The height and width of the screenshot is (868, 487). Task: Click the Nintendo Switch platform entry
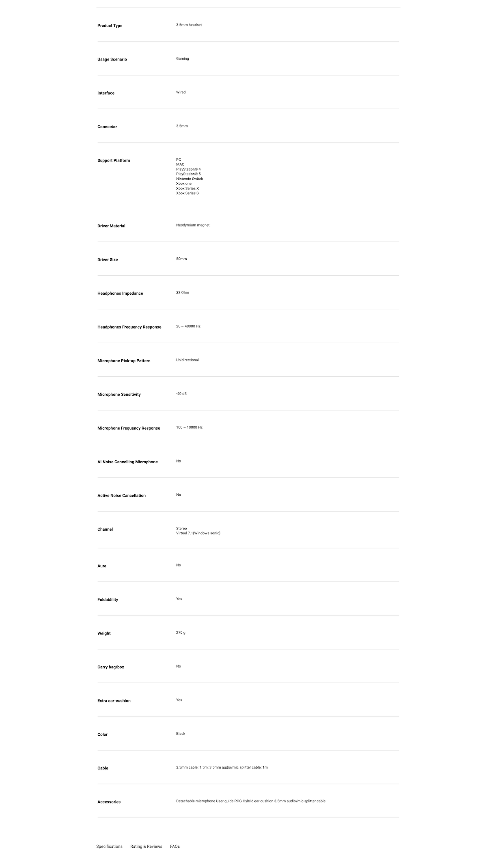point(190,179)
